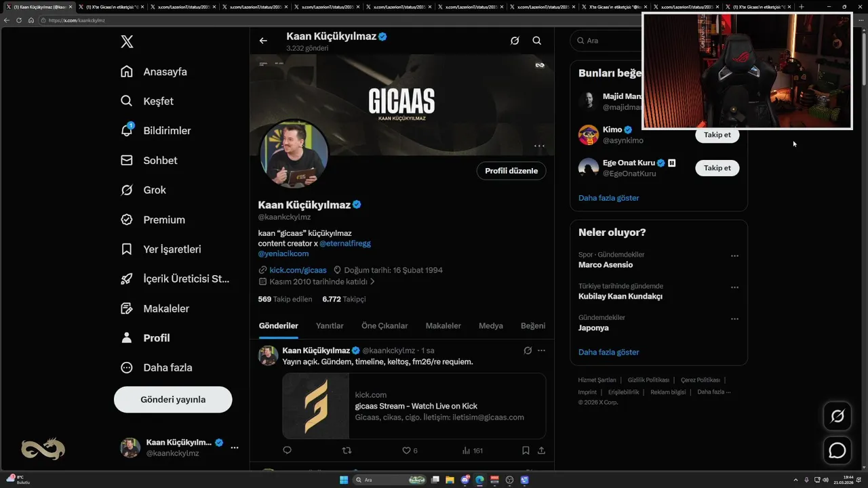Open new browser tab with plus
Image resolution: width=868 pixels, height=488 pixels.
pos(802,7)
